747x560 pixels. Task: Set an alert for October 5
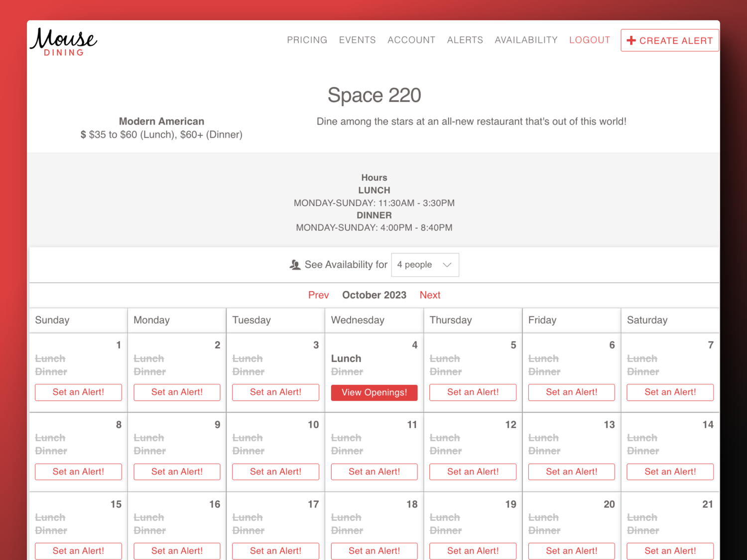pyautogui.click(x=473, y=392)
